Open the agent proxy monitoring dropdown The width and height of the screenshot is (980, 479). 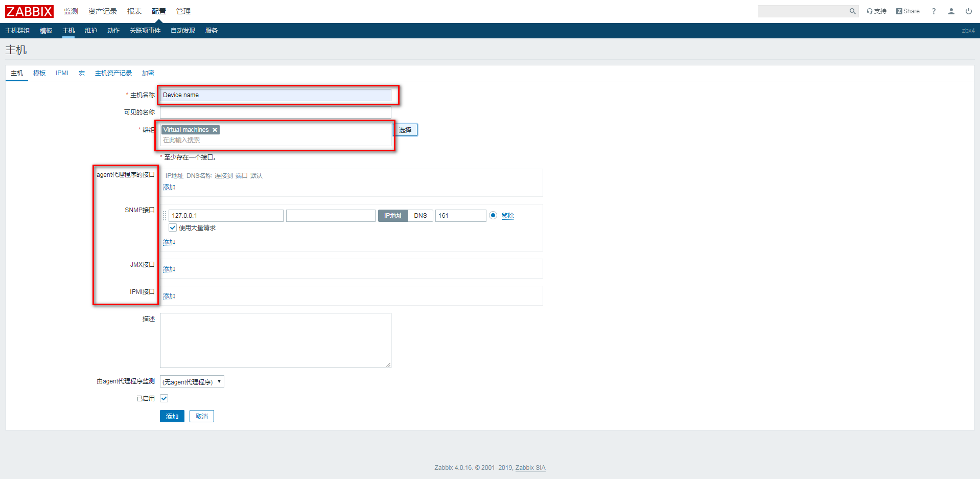click(x=192, y=382)
